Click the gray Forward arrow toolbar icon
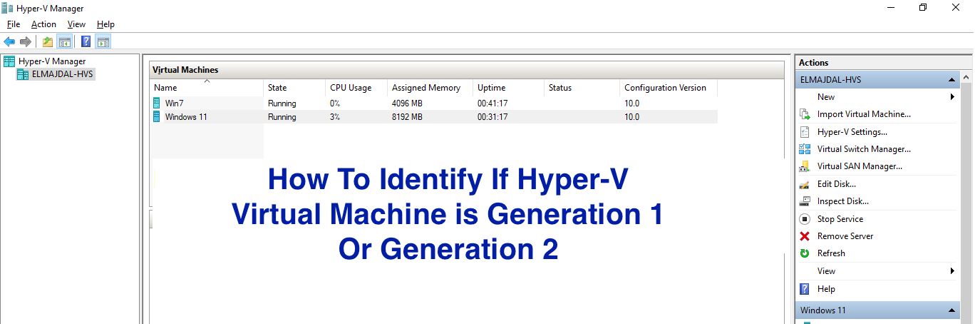Viewport: 980px width, 324px height. [x=26, y=41]
